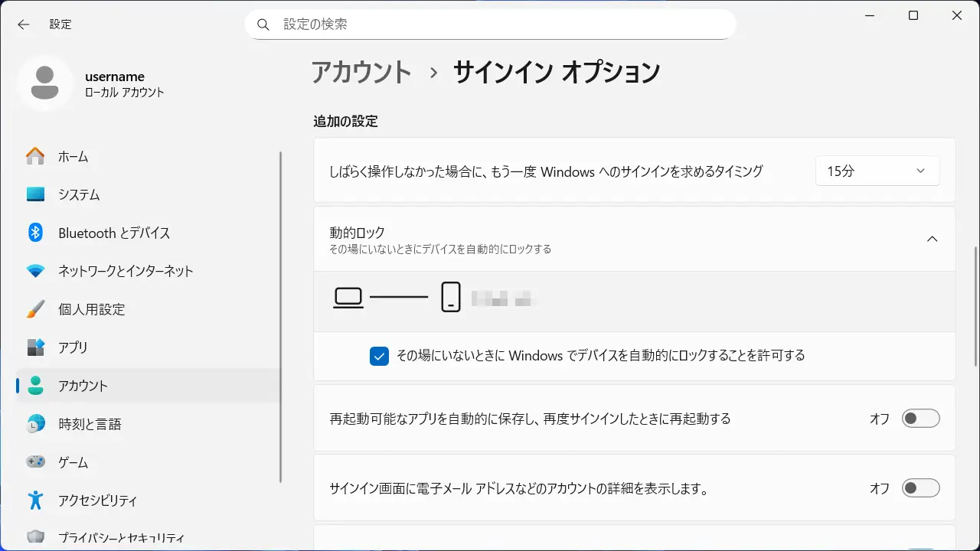The width and height of the screenshot is (980, 551).
Task: Open System settings via monitor icon
Action: (x=35, y=194)
